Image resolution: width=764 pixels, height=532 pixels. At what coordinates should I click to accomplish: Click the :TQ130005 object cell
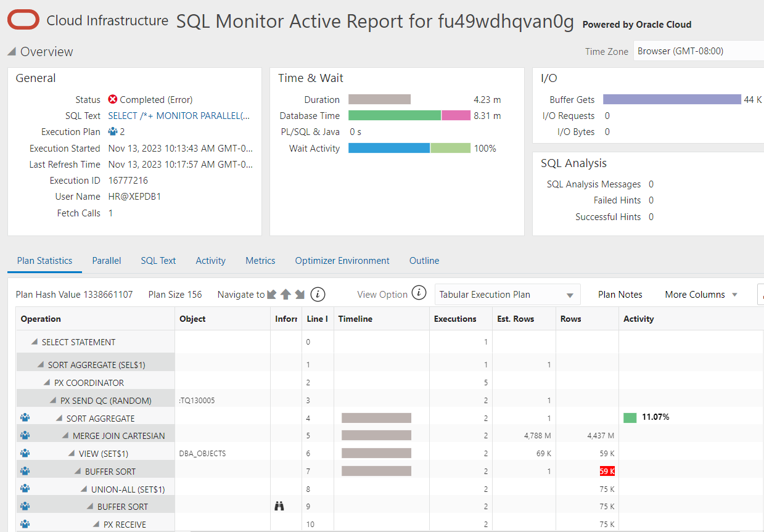pos(197,400)
